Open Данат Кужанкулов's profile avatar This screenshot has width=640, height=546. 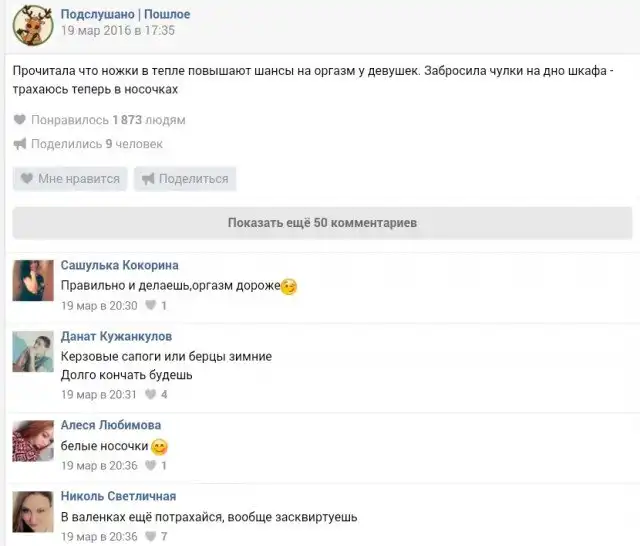point(33,352)
